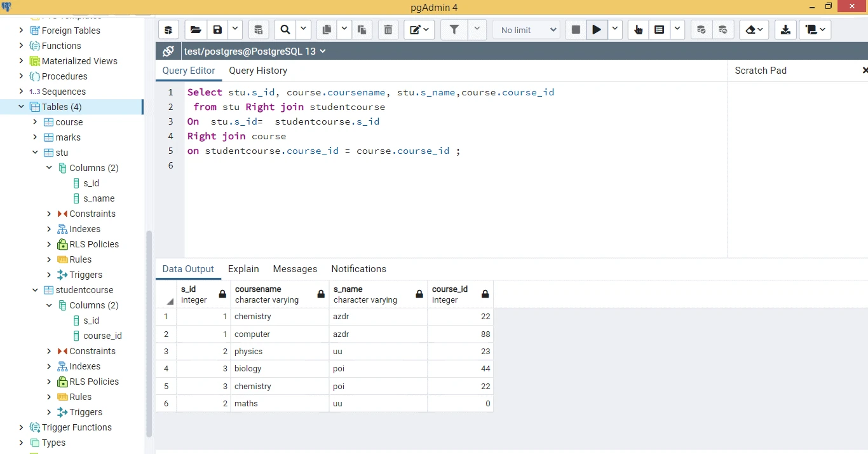Viewport: 868px width, 454px height.
Task: Open the Messages tab in output panel
Action: [x=295, y=269]
